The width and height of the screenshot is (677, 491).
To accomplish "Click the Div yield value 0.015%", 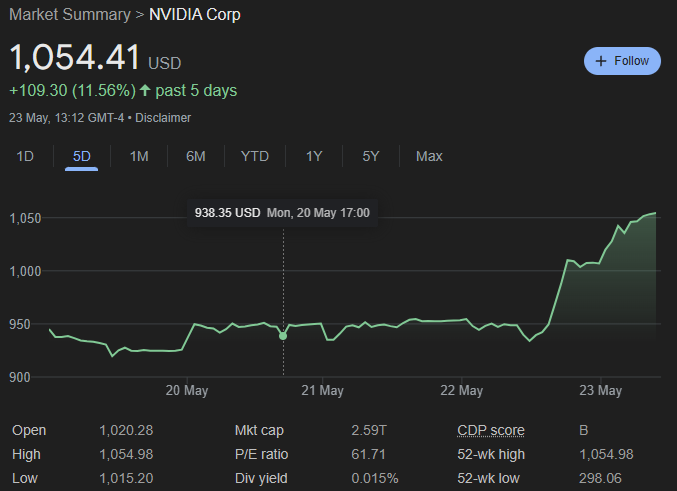I will click(x=375, y=478).
